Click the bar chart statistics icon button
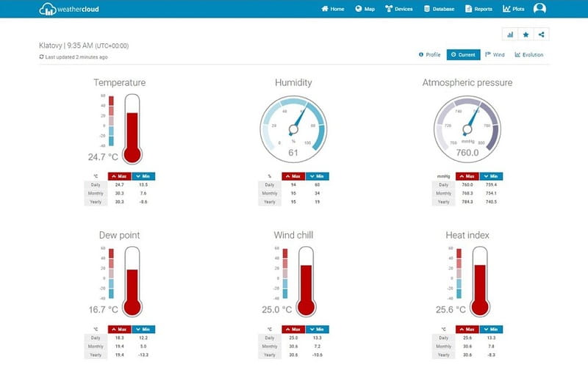The width and height of the screenshot is (588, 376). (x=509, y=35)
